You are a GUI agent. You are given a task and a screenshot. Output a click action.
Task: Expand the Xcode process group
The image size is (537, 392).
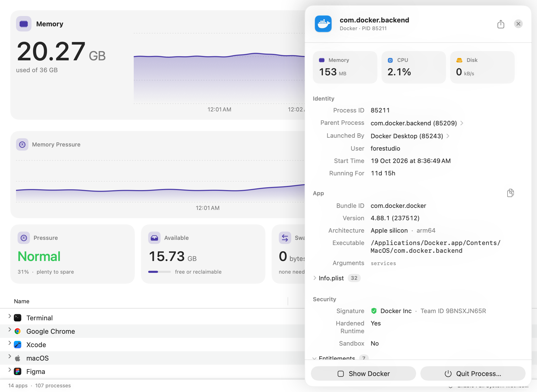10,343
